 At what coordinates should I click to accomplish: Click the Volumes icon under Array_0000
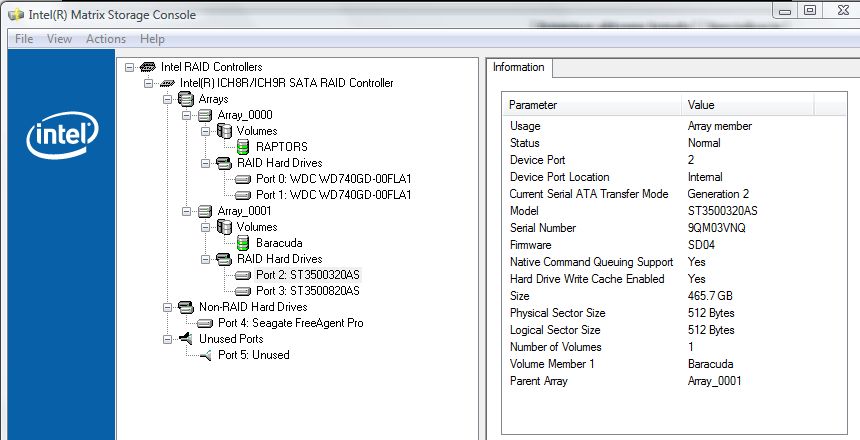[224, 131]
